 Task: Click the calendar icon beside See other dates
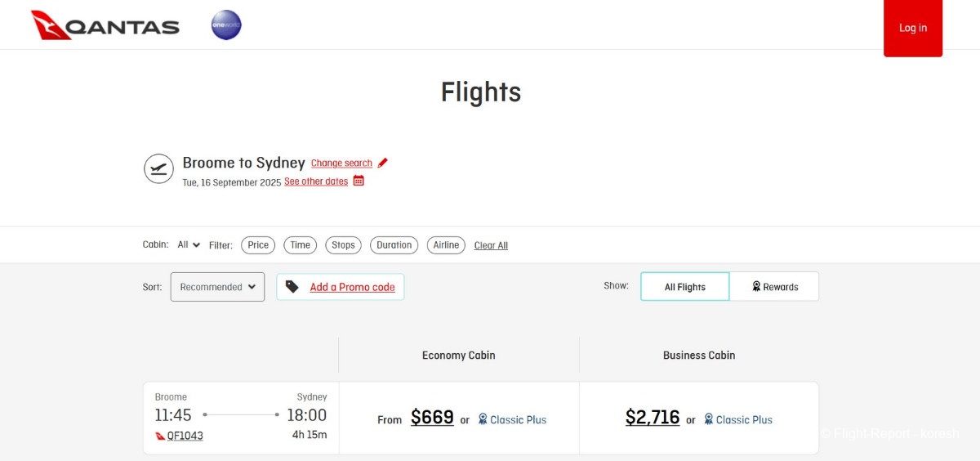[x=359, y=181]
